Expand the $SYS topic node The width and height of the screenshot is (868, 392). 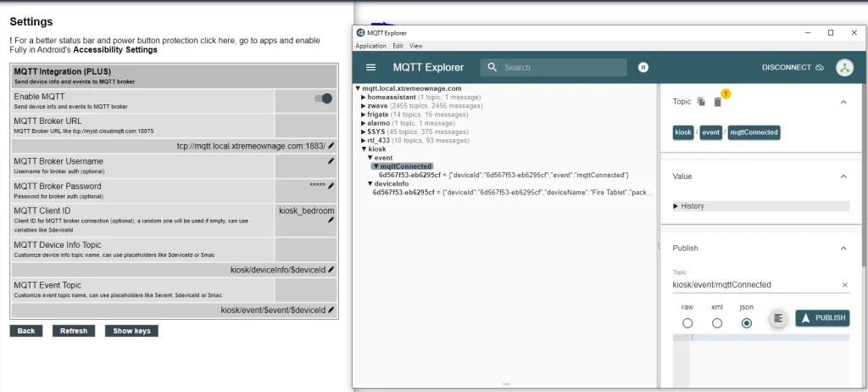tap(364, 132)
